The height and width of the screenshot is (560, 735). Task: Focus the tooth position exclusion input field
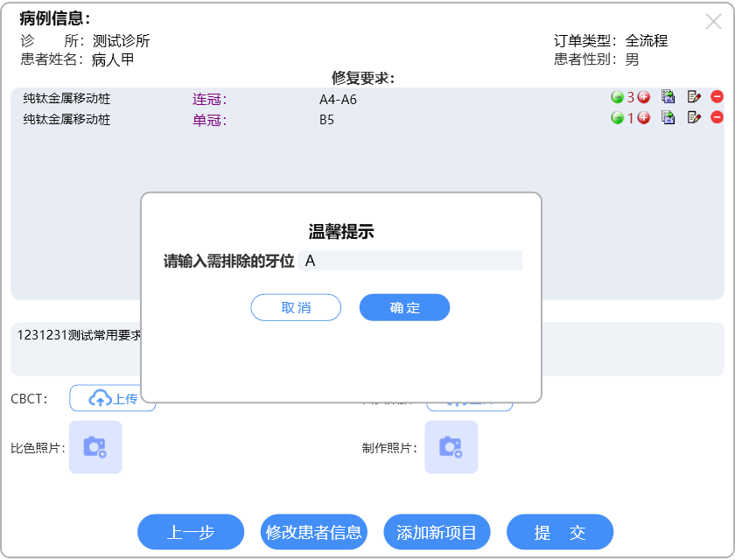coord(409,261)
